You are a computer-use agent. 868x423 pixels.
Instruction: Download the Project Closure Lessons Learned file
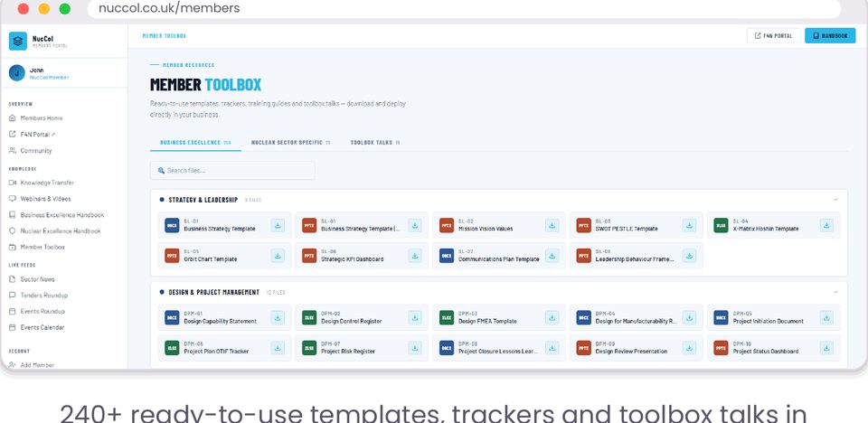552,348
